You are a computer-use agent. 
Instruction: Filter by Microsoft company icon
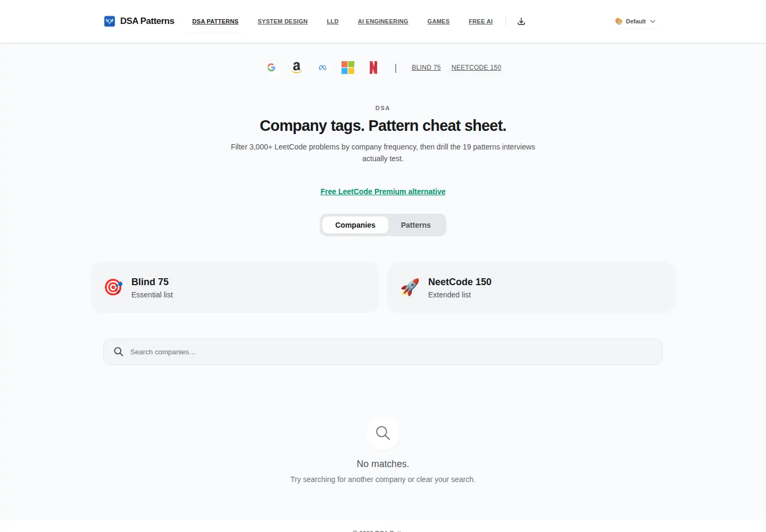tap(348, 68)
